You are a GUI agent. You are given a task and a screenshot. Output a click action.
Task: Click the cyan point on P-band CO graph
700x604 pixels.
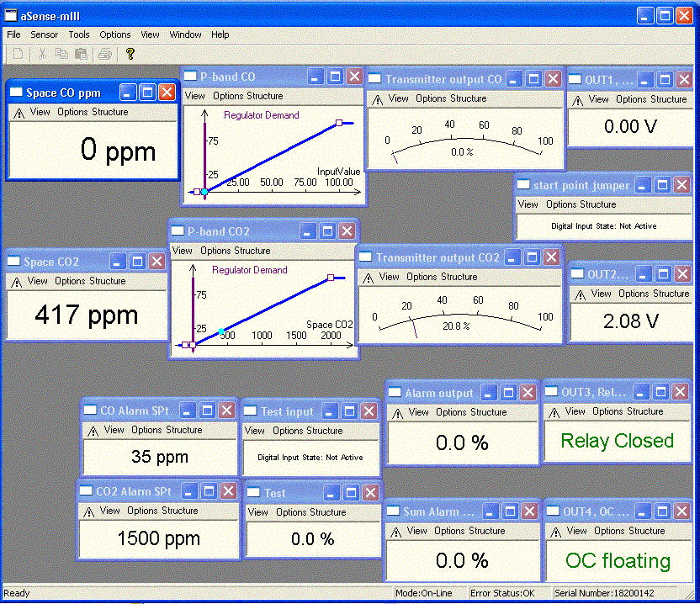204,192
